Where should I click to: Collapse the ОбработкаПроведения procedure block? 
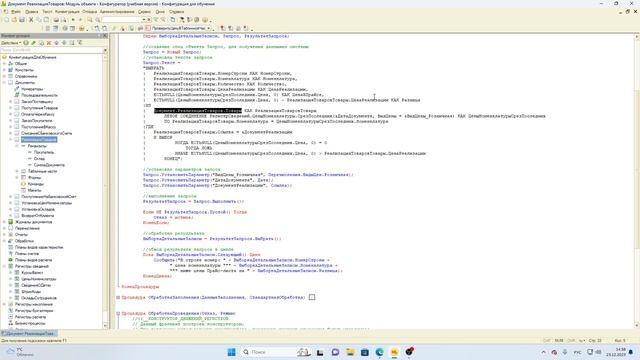pos(118,313)
